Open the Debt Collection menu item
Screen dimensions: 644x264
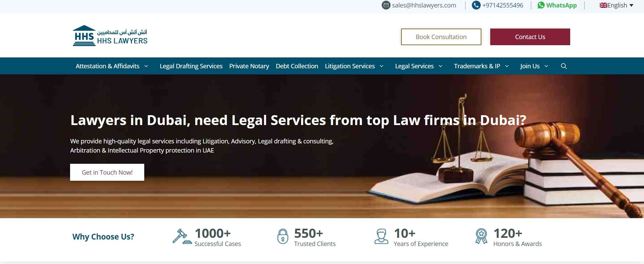pyautogui.click(x=297, y=66)
